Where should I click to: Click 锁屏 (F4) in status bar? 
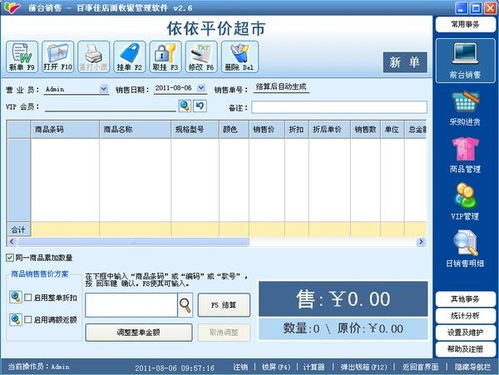[276, 367]
